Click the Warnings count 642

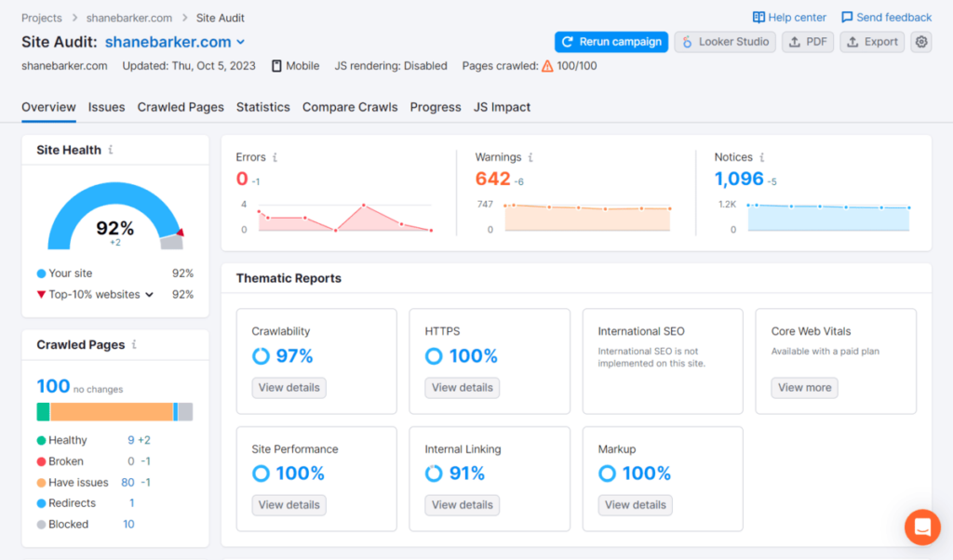tap(493, 179)
